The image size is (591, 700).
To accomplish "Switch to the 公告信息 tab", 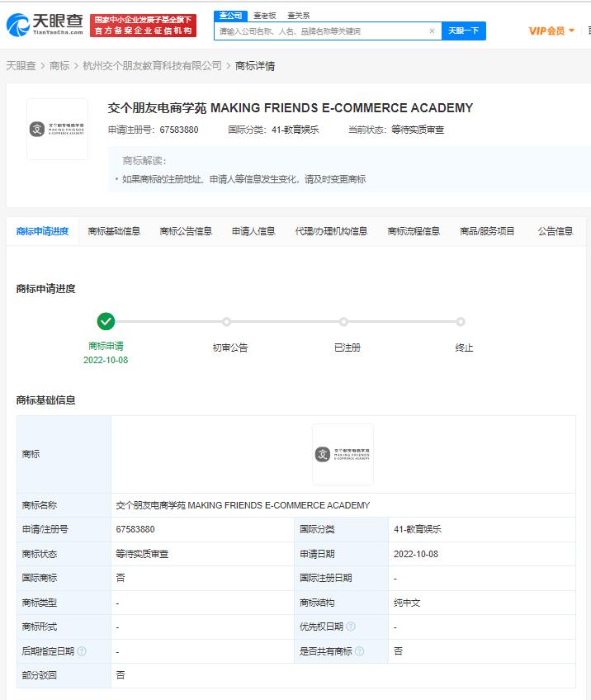I will point(556,231).
